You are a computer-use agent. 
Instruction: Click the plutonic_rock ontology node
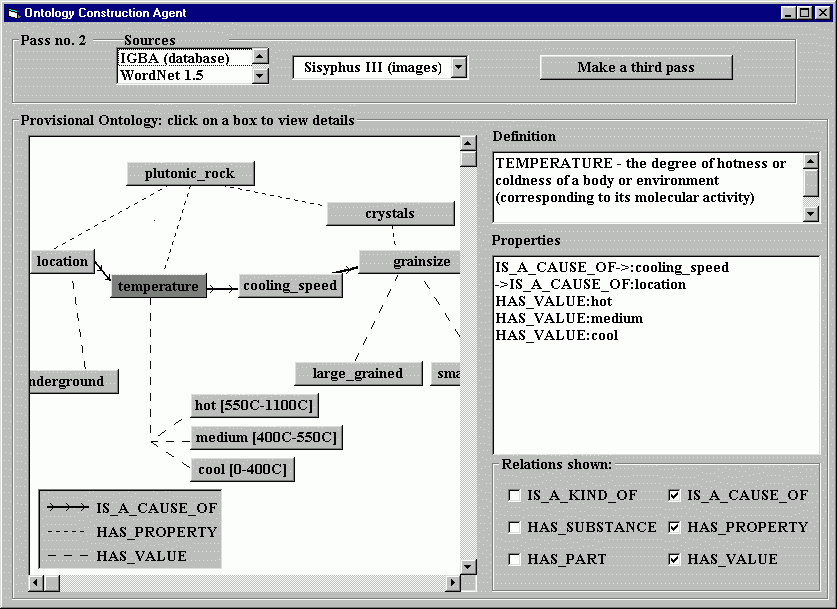coord(190,173)
